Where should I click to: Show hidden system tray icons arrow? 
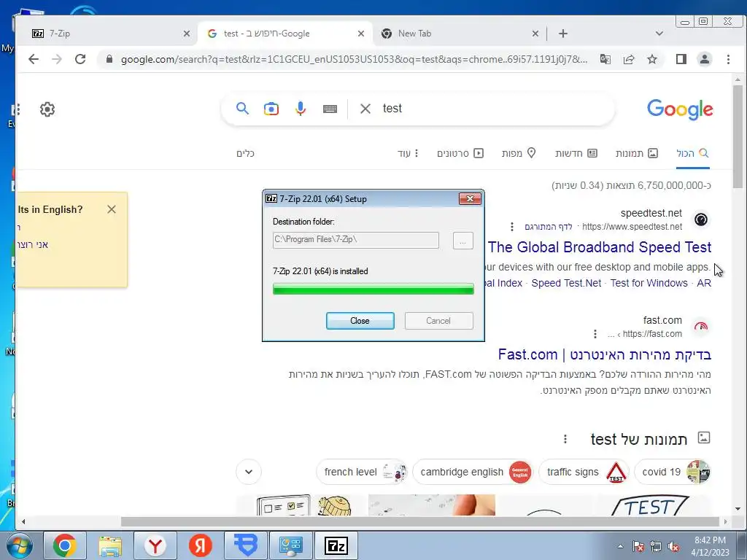point(620,546)
